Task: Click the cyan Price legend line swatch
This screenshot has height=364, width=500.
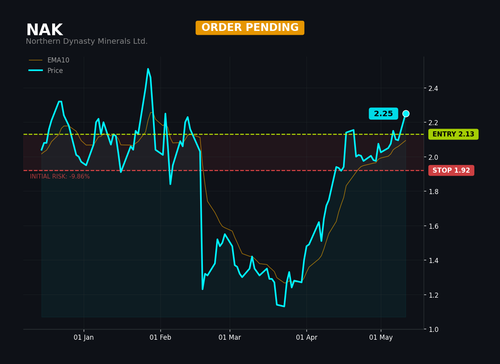Action: tap(36, 70)
